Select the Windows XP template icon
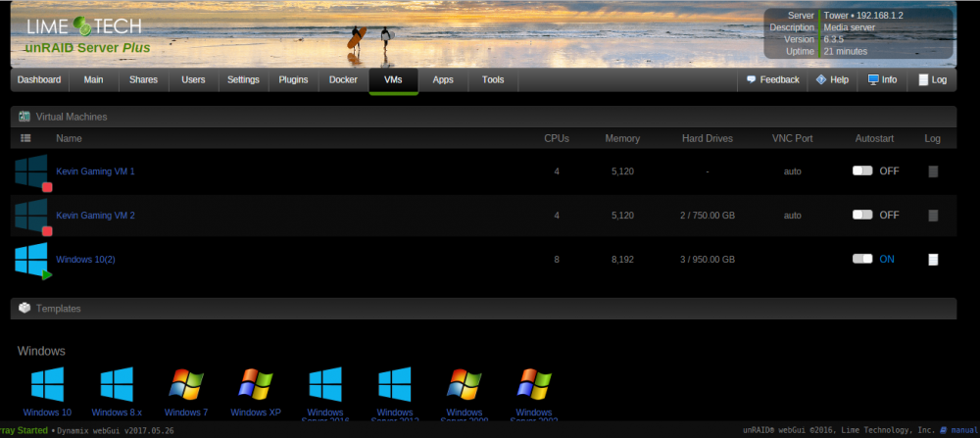Image resolution: width=980 pixels, height=438 pixels. [x=256, y=384]
